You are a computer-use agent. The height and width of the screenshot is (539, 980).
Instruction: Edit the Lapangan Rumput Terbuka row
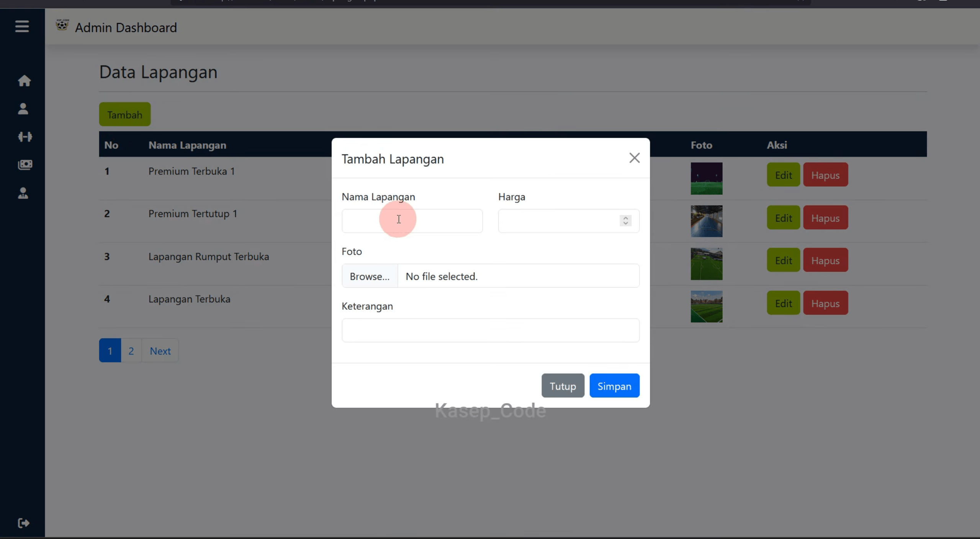pos(783,260)
